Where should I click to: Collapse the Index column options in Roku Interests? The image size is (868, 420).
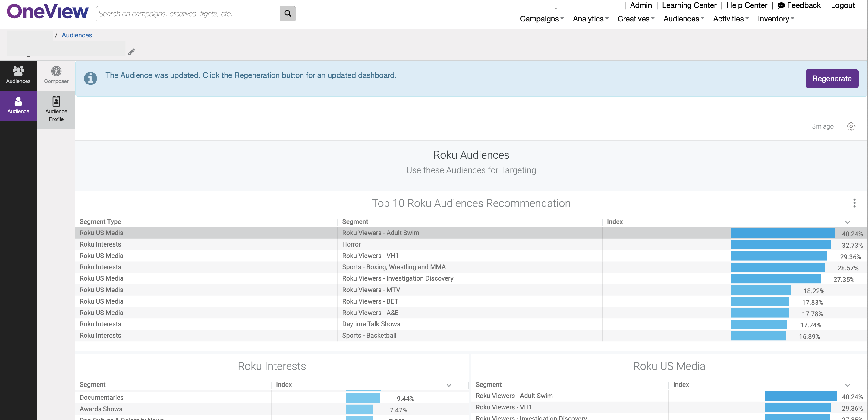[x=448, y=385]
